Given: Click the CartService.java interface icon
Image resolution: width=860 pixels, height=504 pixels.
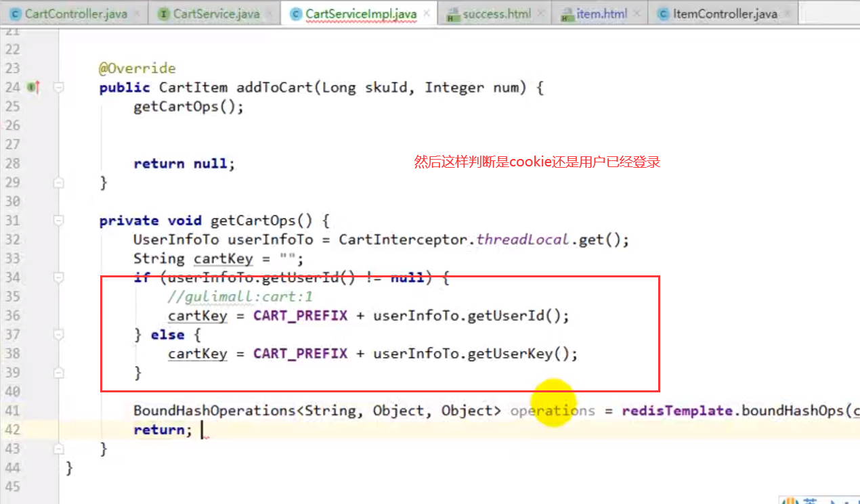Looking at the screenshot, I should pos(163,14).
